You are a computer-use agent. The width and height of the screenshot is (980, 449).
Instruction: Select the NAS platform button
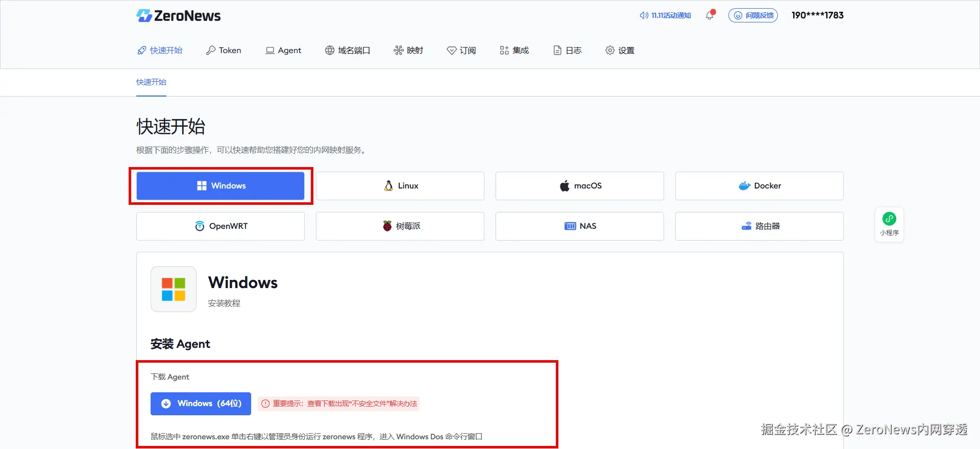(580, 226)
